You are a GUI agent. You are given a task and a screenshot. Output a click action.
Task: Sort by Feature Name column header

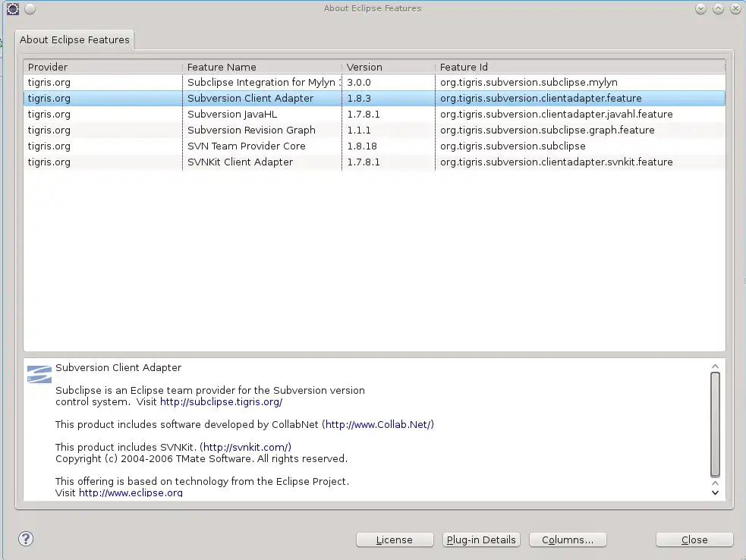(262, 67)
